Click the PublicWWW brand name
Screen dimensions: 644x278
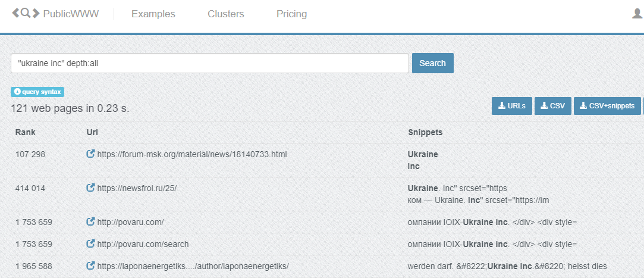(71, 14)
